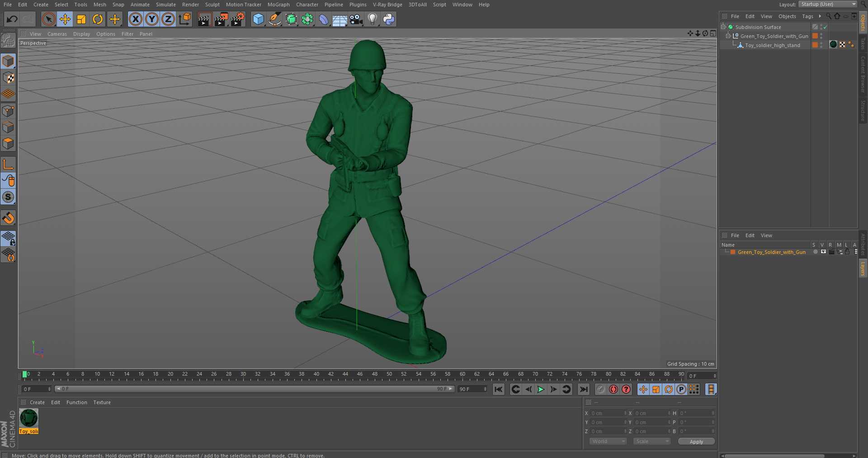Open the Layout dropdown
Image resolution: width=868 pixels, height=458 pixels.
coord(828,4)
